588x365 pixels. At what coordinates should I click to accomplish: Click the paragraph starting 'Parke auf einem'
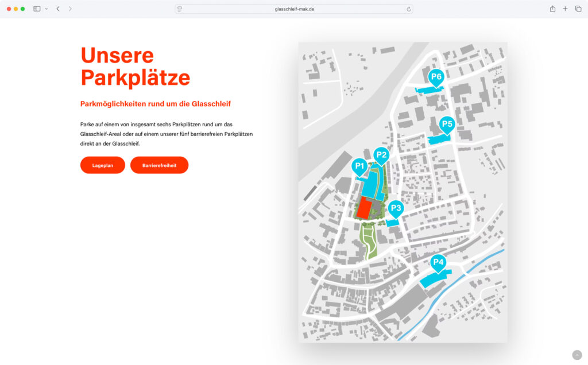tap(167, 134)
